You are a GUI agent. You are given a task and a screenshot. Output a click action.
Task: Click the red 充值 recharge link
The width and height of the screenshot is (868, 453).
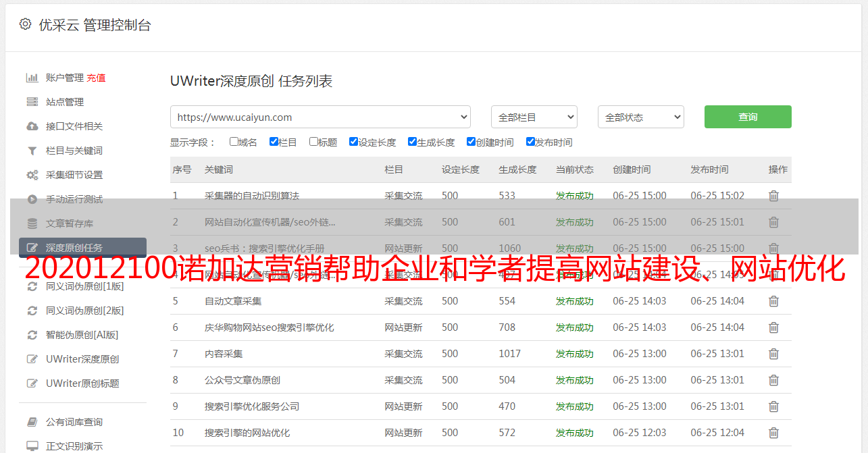click(96, 78)
